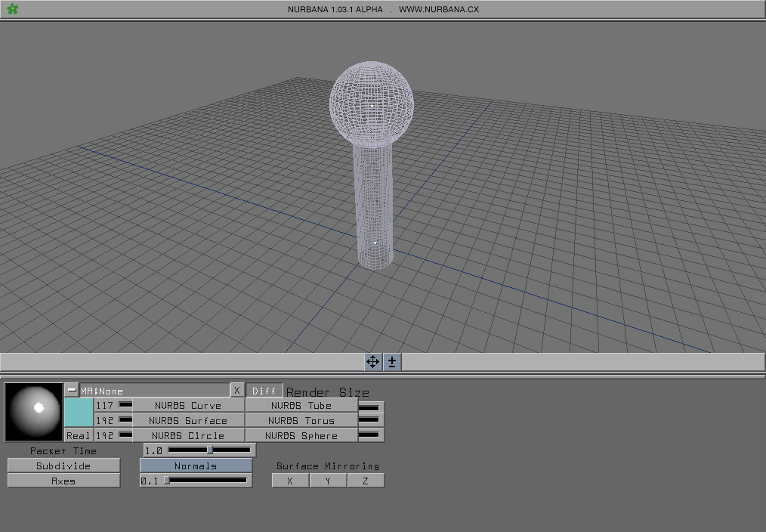Toggle the Real button
Image resolution: width=766 pixels, height=532 pixels.
pos(79,435)
